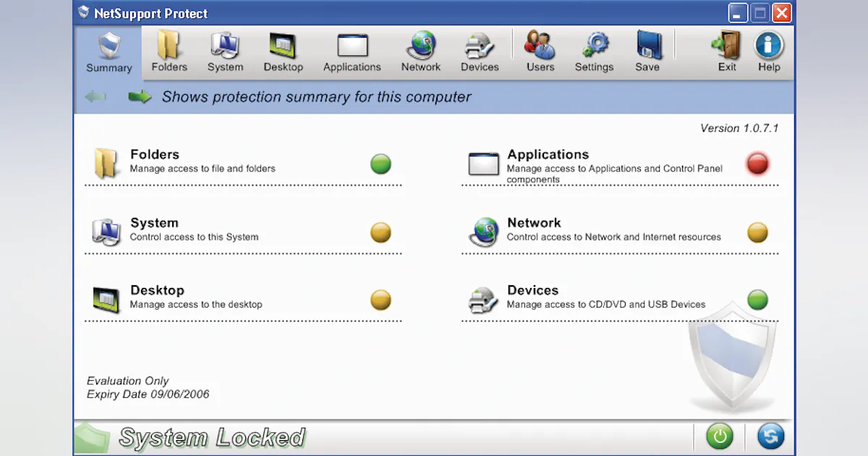868x456 pixels.
Task: Open the System heading link
Action: (x=154, y=223)
